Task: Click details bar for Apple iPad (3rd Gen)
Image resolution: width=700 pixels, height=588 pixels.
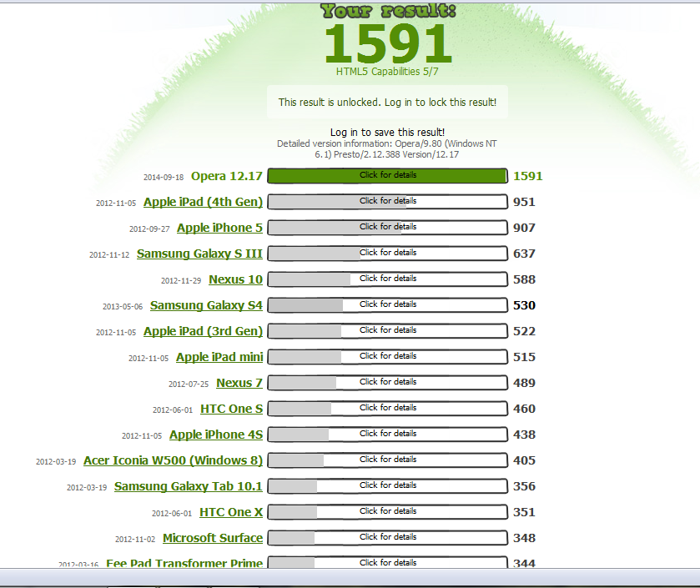Action: 387,331
